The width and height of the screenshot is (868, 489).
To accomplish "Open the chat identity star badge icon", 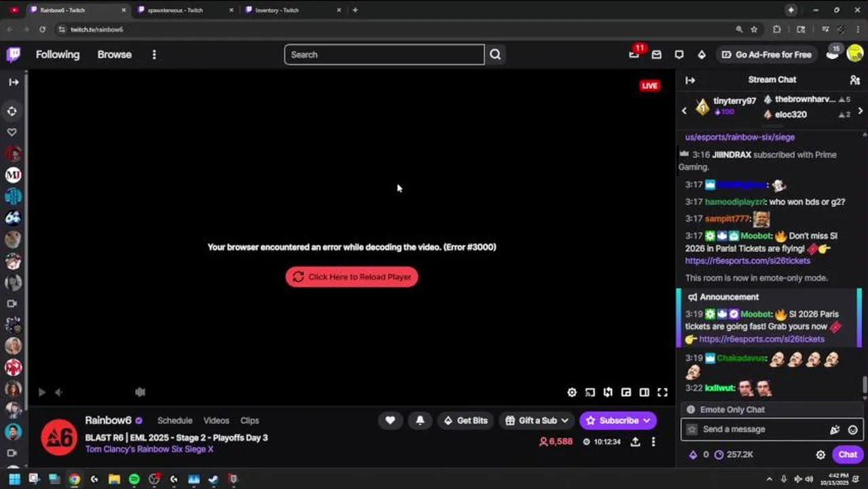I will click(691, 429).
